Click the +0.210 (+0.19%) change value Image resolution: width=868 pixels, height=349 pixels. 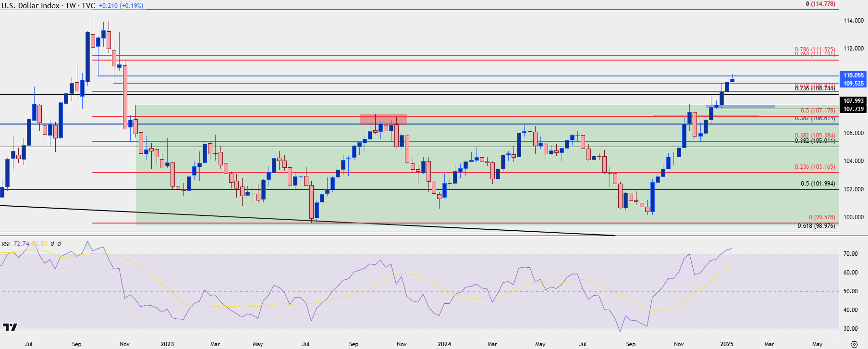[x=121, y=6]
